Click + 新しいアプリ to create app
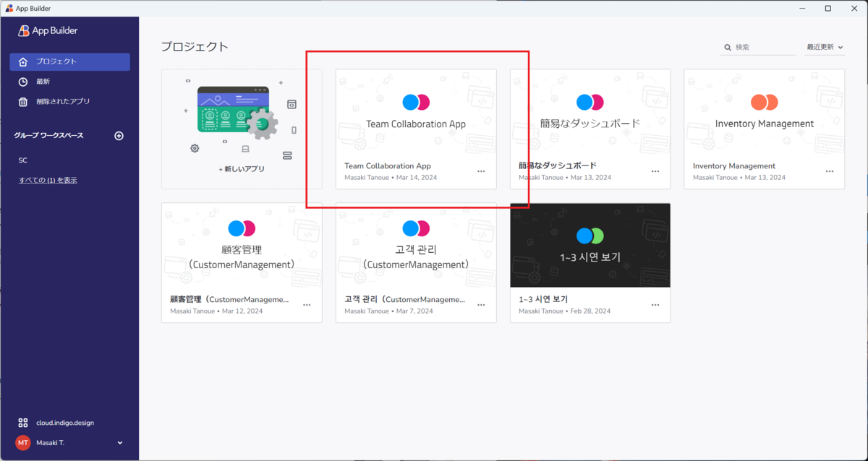The image size is (868, 461). pos(242,169)
